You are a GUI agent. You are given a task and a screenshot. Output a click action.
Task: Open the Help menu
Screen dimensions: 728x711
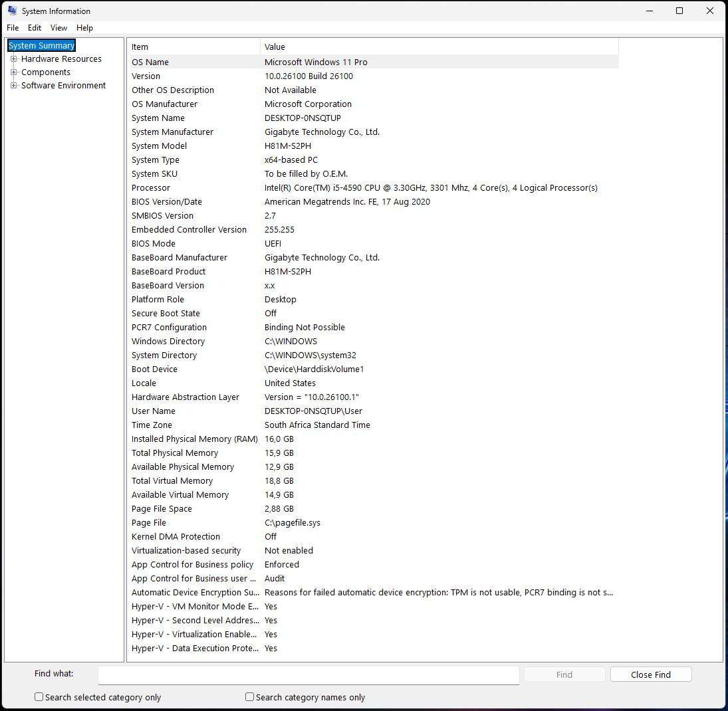click(x=84, y=28)
